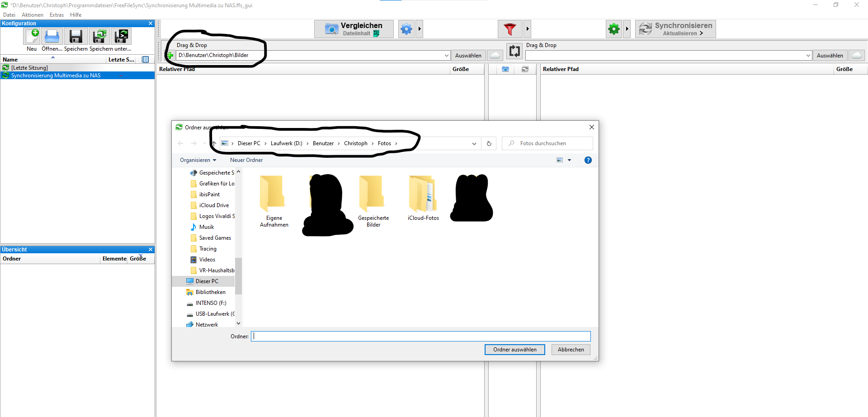Screen dimensions: 868x417
Task: Expand the synchronization options arrow
Action: click(627, 29)
